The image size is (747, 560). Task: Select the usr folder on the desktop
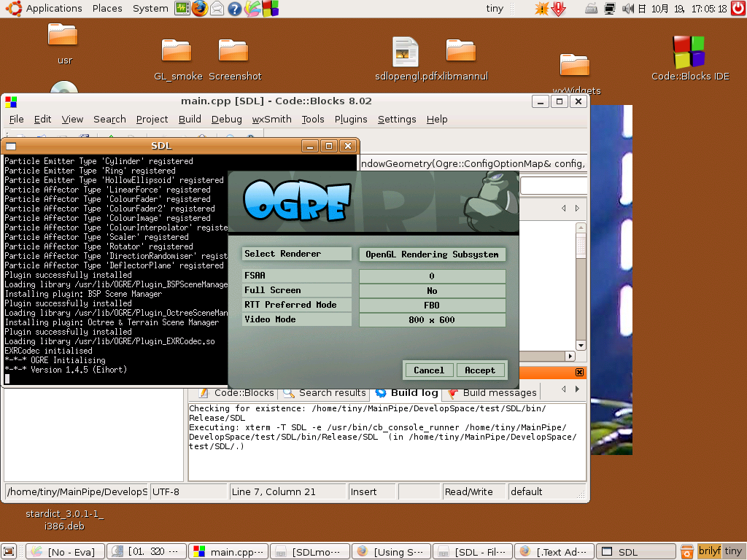(64, 44)
